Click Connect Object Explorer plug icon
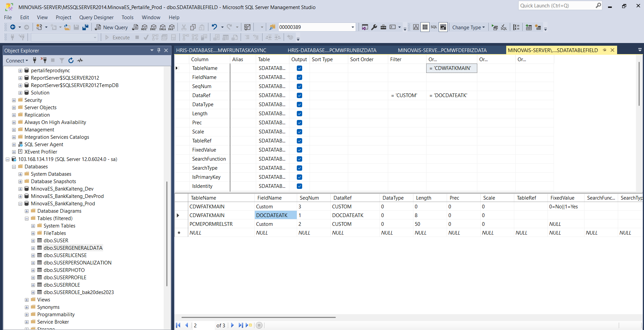The height and width of the screenshot is (330, 644). [x=35, y=60]
